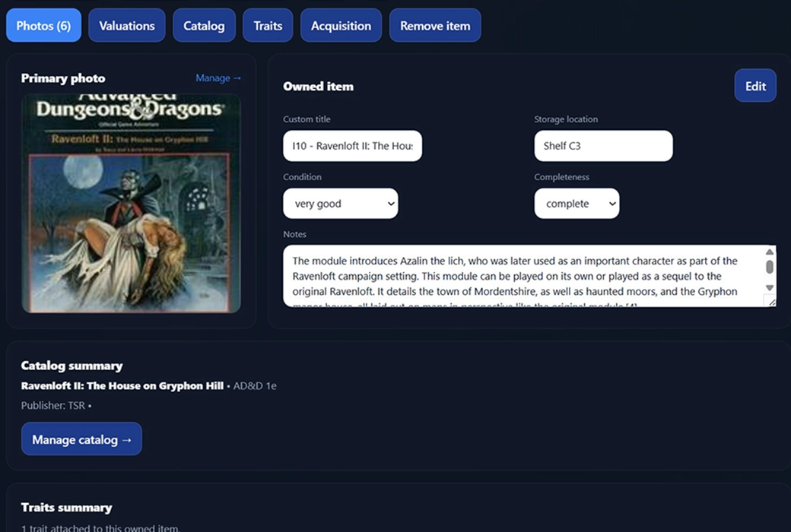Expand the Condition dropdown set to very good
This screenshot has height=532, width=791.
[x=340, y=204]
